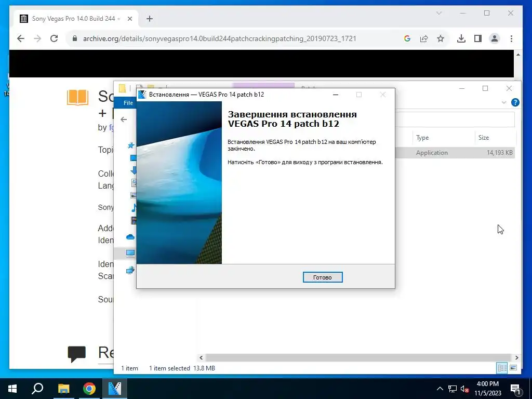The image size is (532, 399).
Task: Open the Chrome tab search chevron
Action: pos(438,13)
